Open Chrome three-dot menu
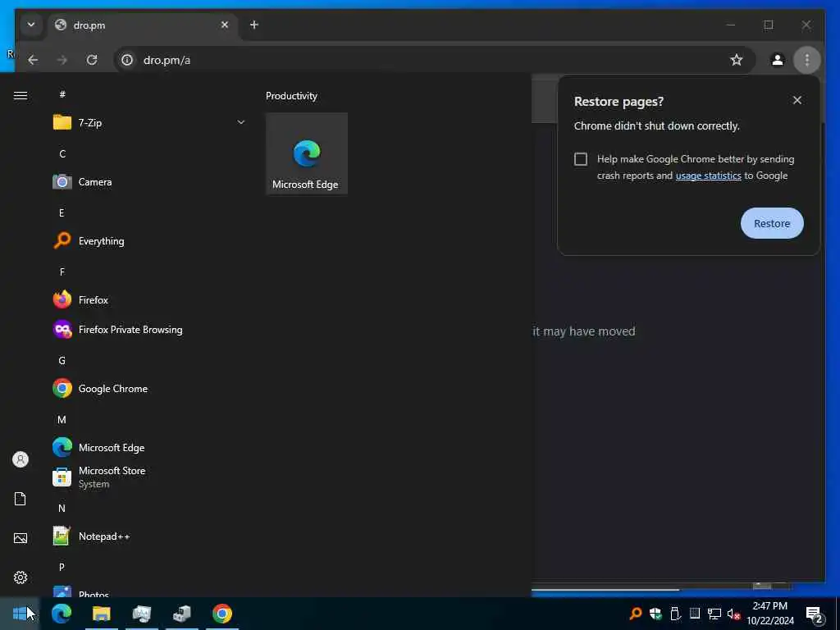Viewport: 840px width, 630px height. coord(807,60)
